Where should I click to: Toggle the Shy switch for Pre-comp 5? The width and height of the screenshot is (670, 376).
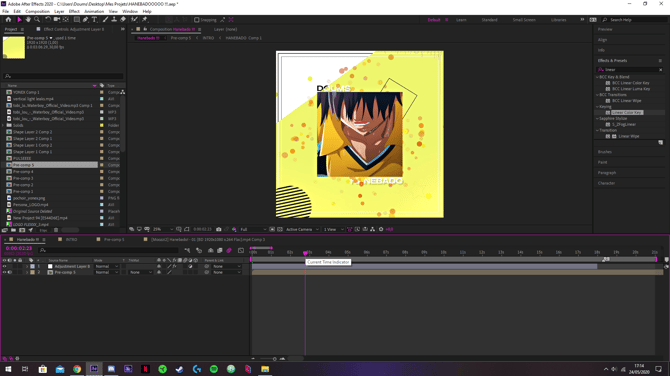click(x=159, y=272)
